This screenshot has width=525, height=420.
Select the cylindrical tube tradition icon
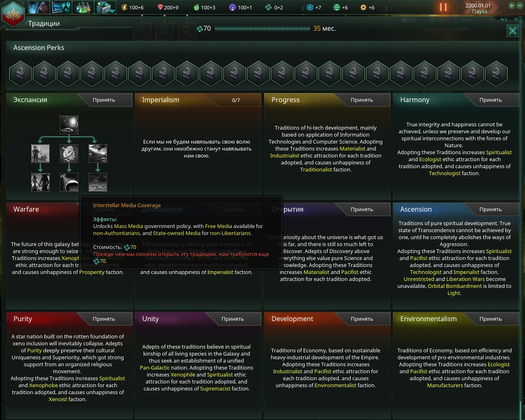click(69, 182)
